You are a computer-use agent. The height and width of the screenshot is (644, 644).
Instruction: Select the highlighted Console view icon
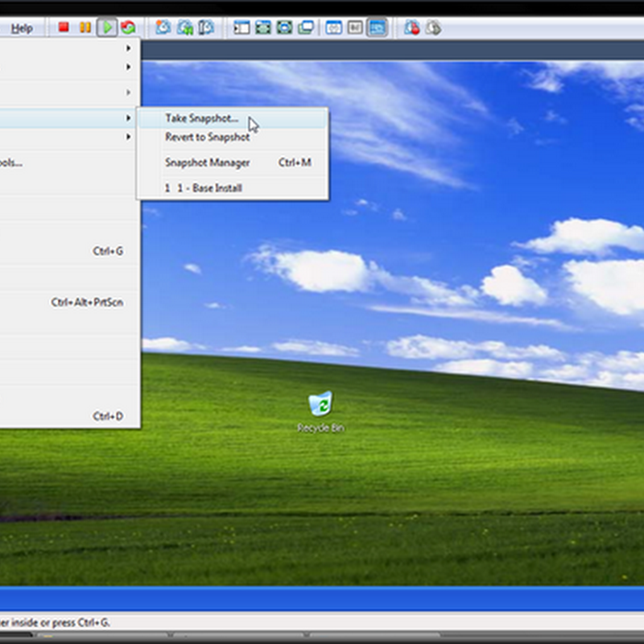376,27
